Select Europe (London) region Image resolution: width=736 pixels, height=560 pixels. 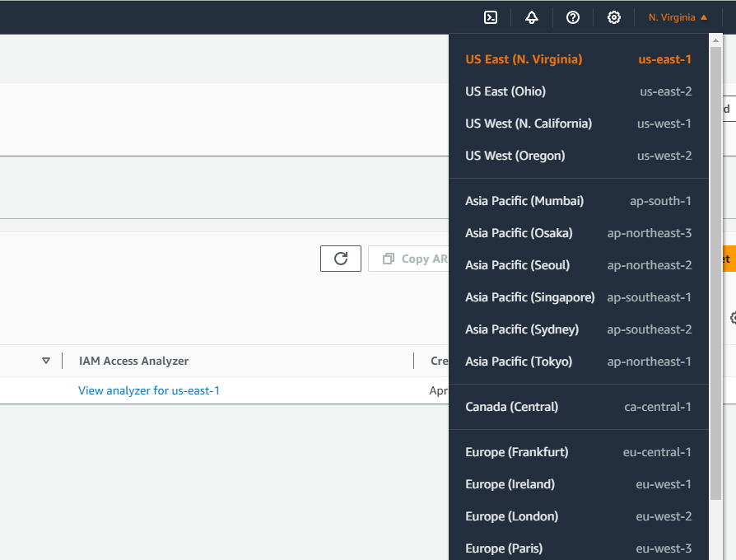click(x=578, y=516)
